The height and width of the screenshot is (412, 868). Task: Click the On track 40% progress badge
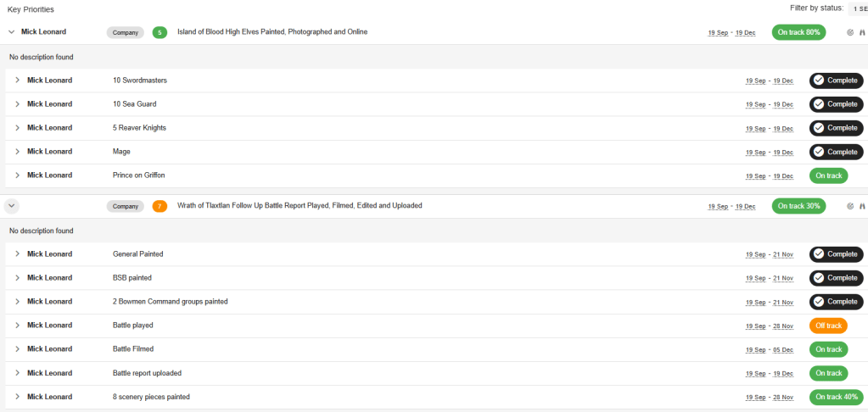point(835,397)
